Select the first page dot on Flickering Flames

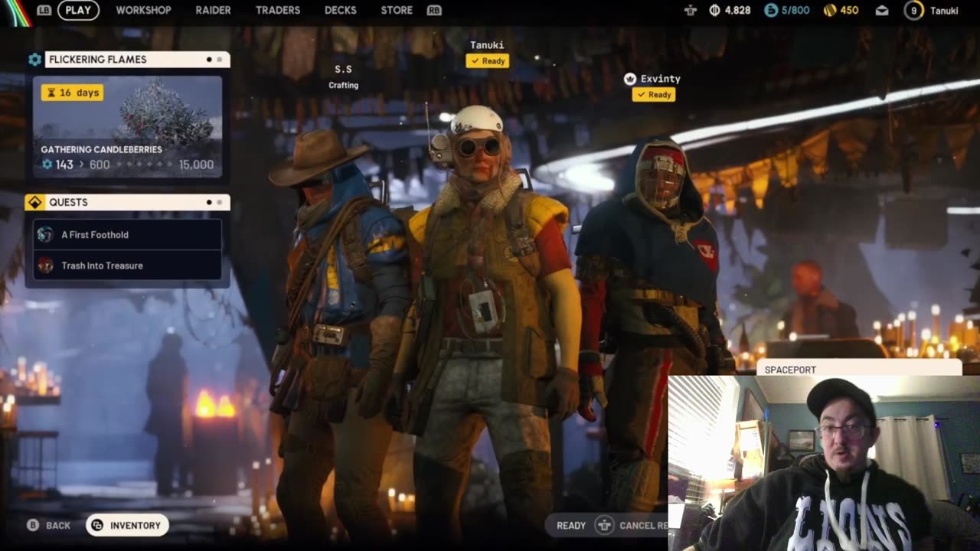click(209, 60)
